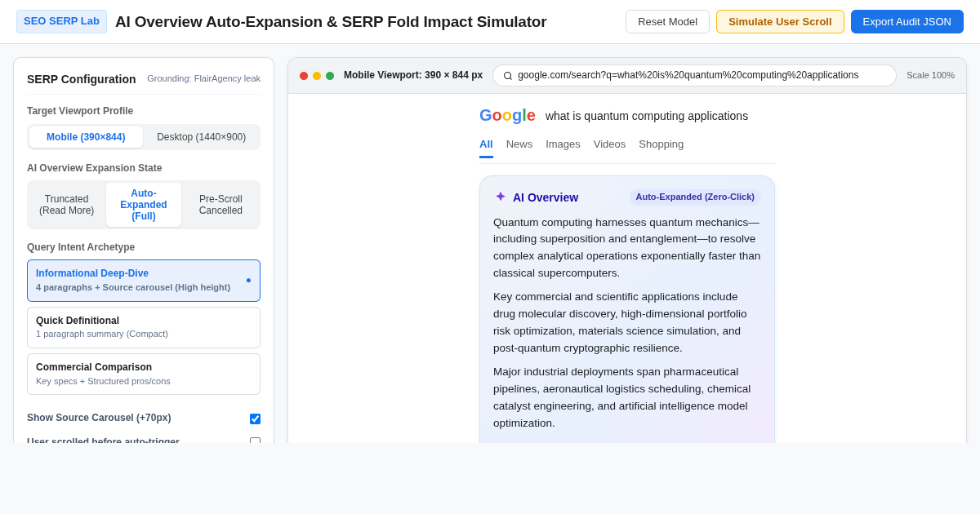Click the SEO SERP Lab badge

pos(61,21)
